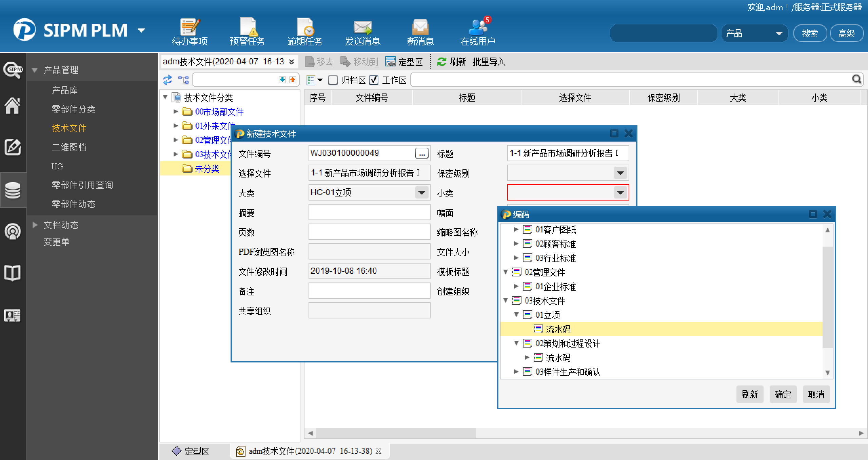Go to home via sidebar house icon
The width and height of the screenshot is (868, 460).
tap(12, 105)
